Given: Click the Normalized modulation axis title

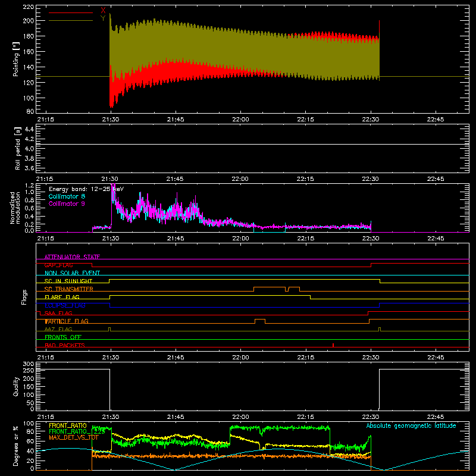Looking at the screenshot, I should [15, 208].
